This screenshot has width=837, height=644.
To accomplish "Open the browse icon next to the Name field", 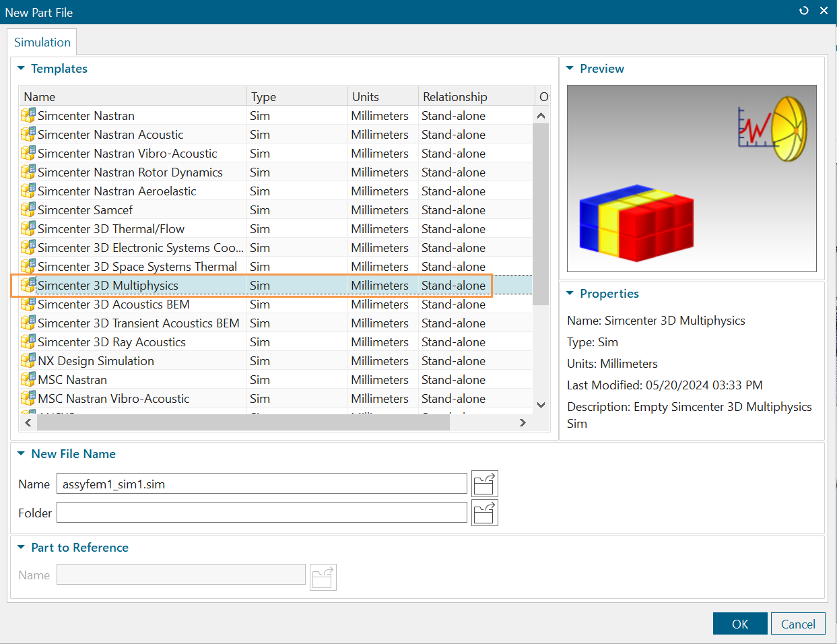I will 484,484.
